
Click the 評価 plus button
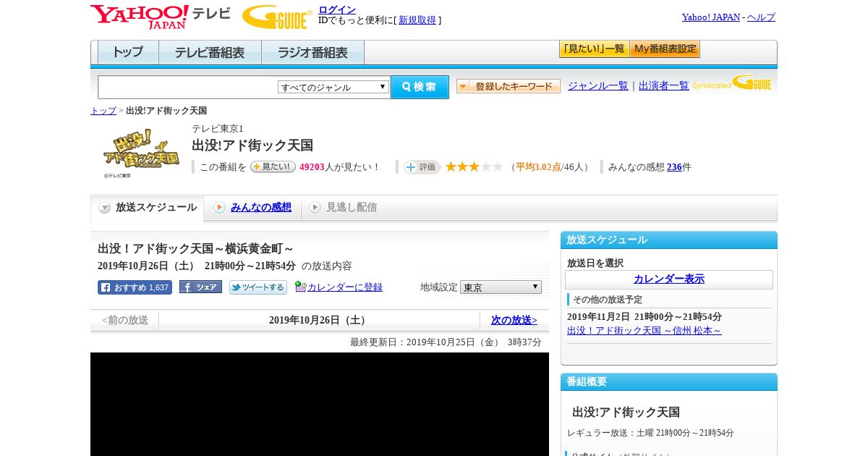422,167
